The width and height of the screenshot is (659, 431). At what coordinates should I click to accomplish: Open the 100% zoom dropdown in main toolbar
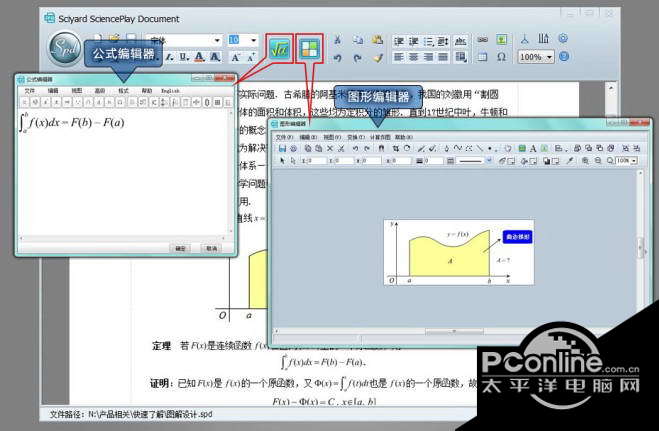pos(549,57)
